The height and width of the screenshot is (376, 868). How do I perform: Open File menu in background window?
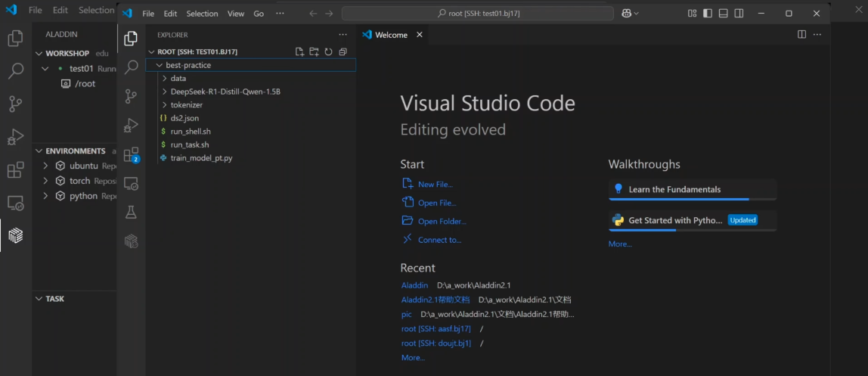tap(35, 10)
